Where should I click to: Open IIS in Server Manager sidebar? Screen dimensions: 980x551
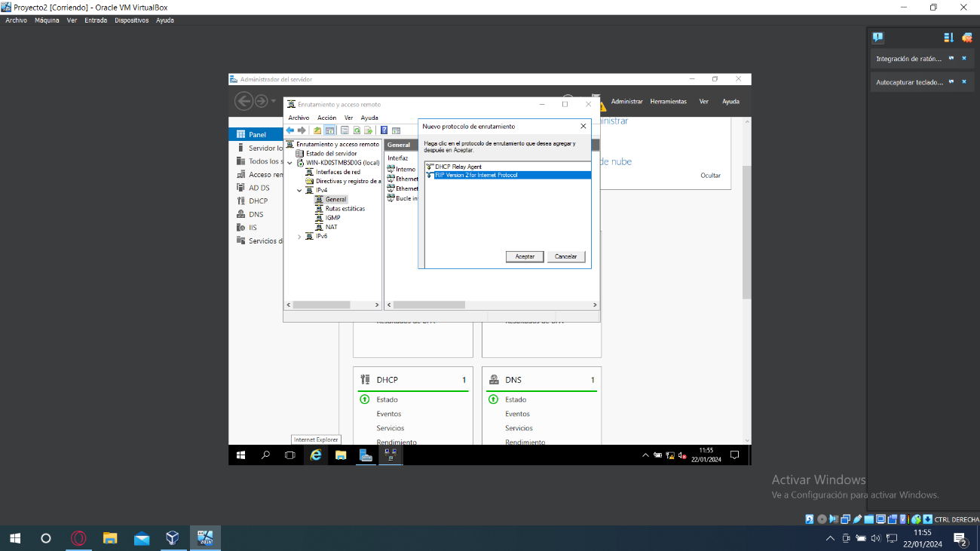click(253, 228)
